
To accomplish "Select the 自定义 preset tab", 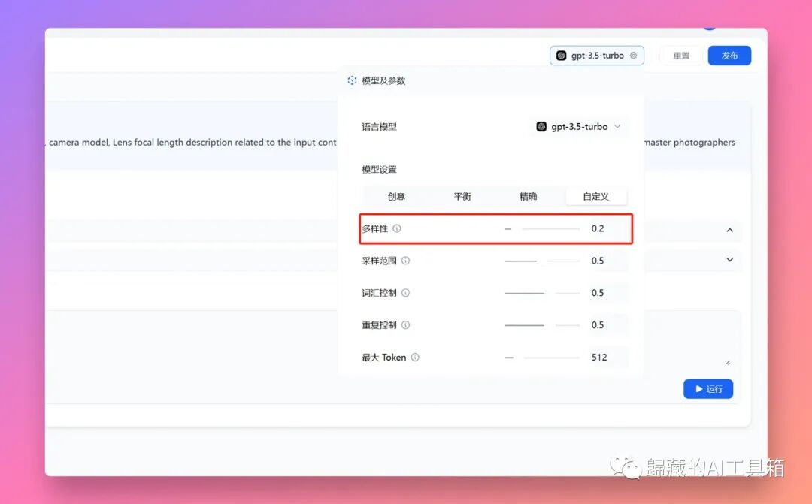I will [595, 196].
